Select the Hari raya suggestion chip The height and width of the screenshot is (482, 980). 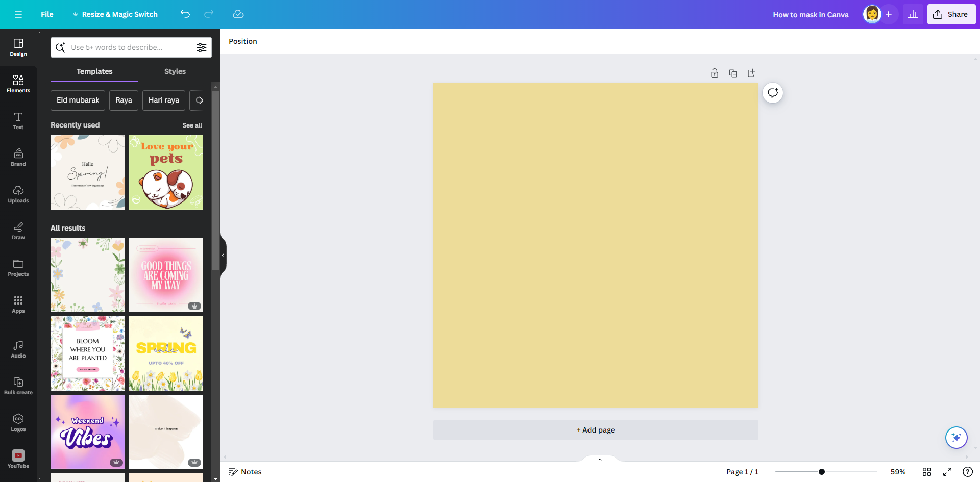coord(164,100)
